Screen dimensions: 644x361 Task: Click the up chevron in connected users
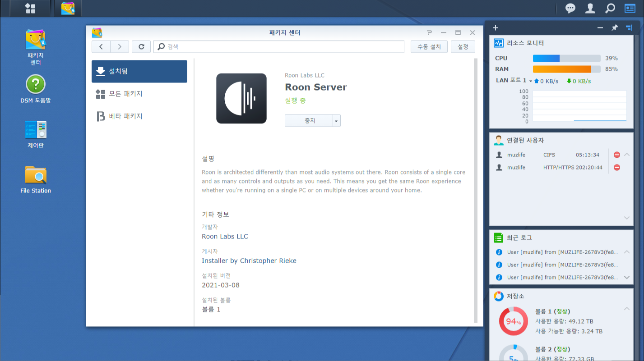627,155
